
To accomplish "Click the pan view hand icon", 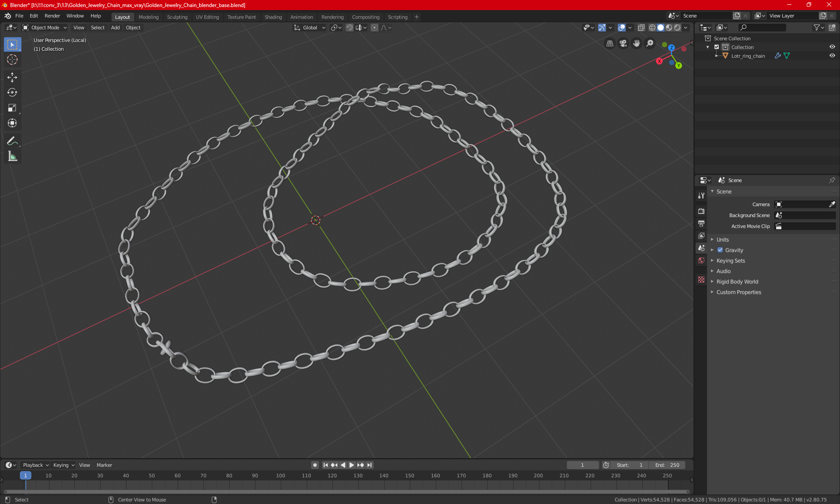I will 637,43.
